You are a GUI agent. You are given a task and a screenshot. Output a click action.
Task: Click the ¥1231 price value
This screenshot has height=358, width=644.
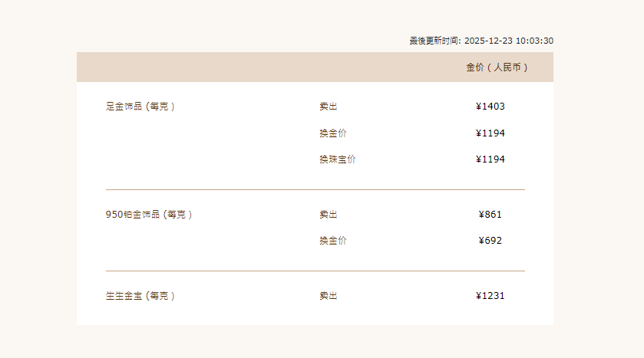point(490,296)
